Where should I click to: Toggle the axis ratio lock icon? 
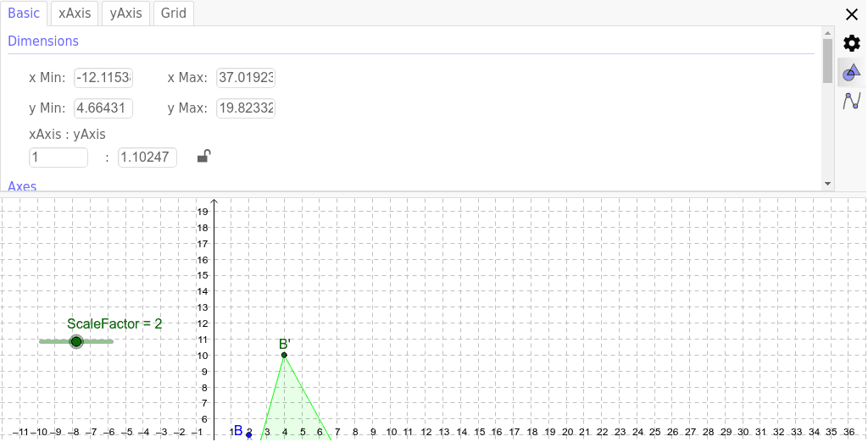tap(203, 156)
